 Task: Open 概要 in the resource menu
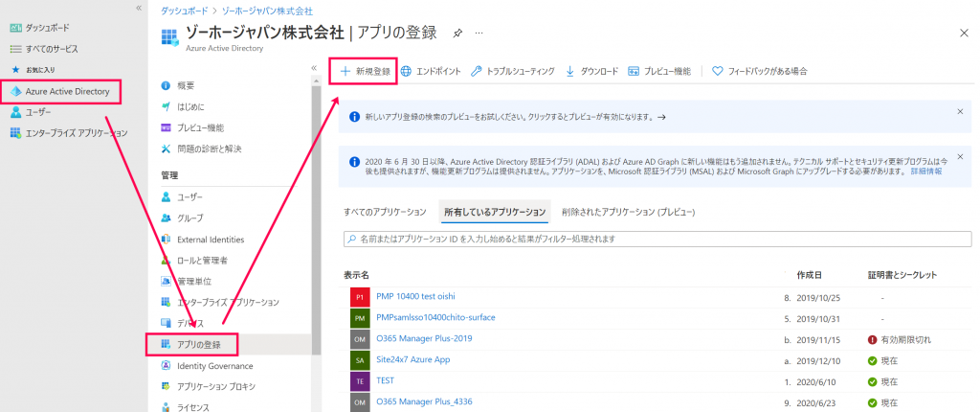(x=177, y=86)
